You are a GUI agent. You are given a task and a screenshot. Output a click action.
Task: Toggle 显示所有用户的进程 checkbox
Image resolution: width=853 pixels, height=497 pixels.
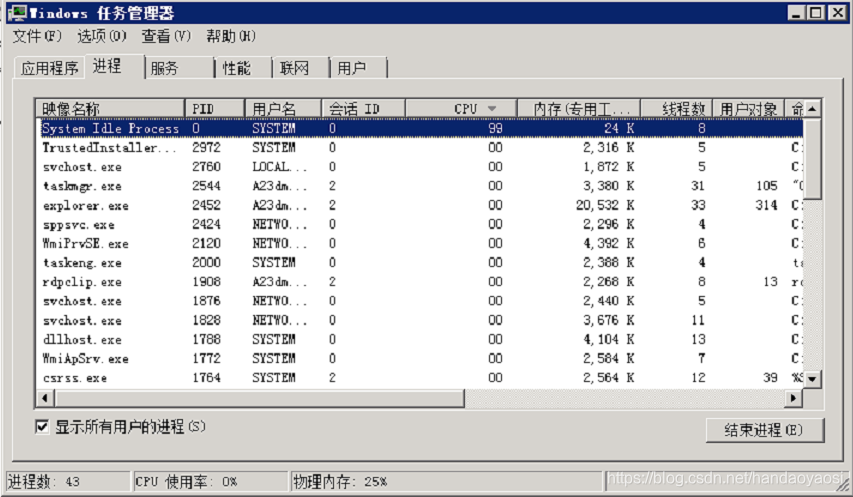point(42,427)
